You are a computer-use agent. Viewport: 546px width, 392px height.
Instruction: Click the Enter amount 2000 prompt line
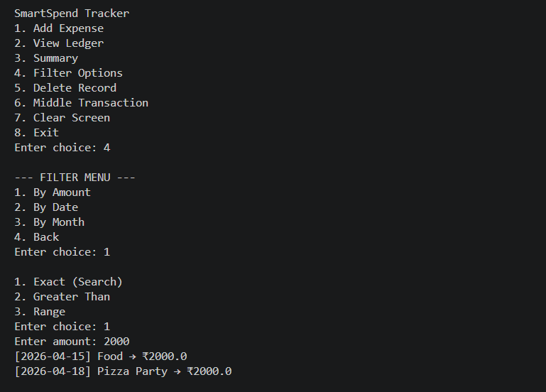click(x=72, y=342)
